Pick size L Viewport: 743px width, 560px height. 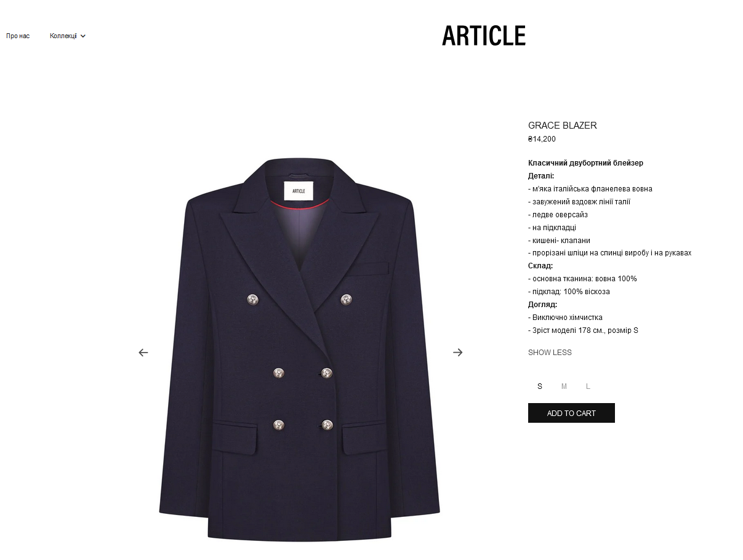point(588,386)
